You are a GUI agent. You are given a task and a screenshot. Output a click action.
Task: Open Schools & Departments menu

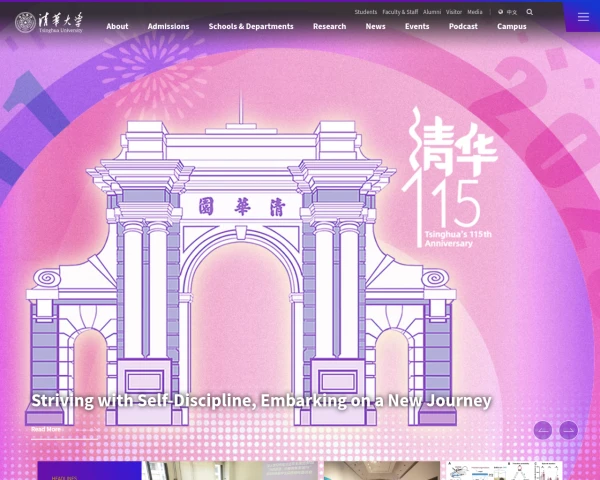click(x=251, y=26)
